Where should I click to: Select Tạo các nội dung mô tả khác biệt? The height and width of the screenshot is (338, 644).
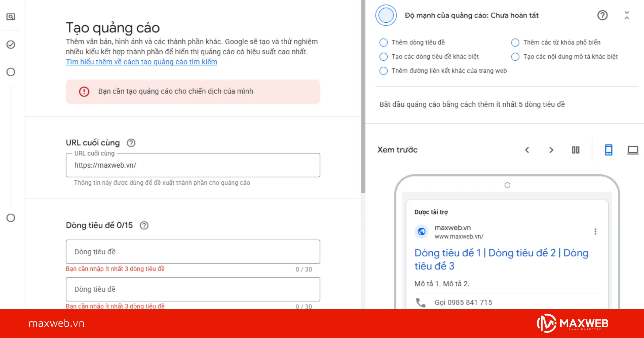(x=515, y=57)
